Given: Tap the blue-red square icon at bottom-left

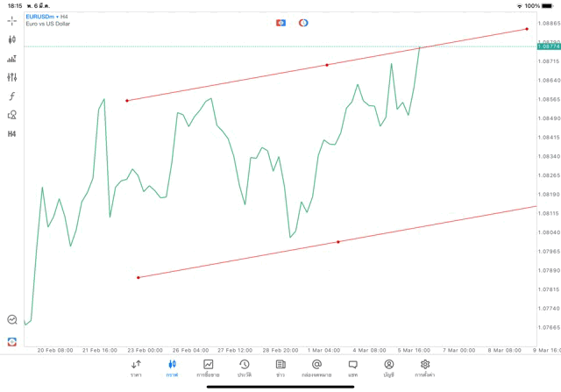Looking at the screenshot, I should pos(12,342).
